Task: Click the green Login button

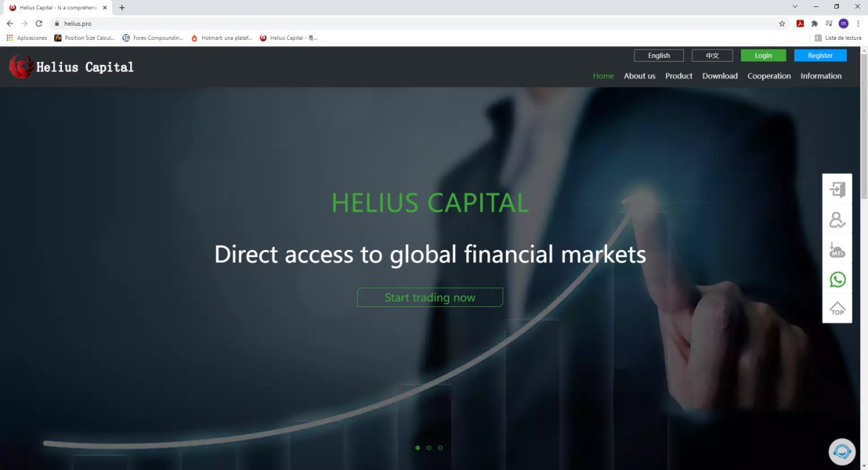Action: (763, 56)
